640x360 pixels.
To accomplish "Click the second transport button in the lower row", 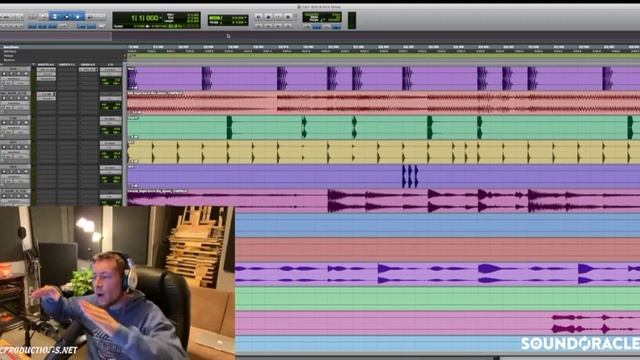I will (x=268, y=25).
